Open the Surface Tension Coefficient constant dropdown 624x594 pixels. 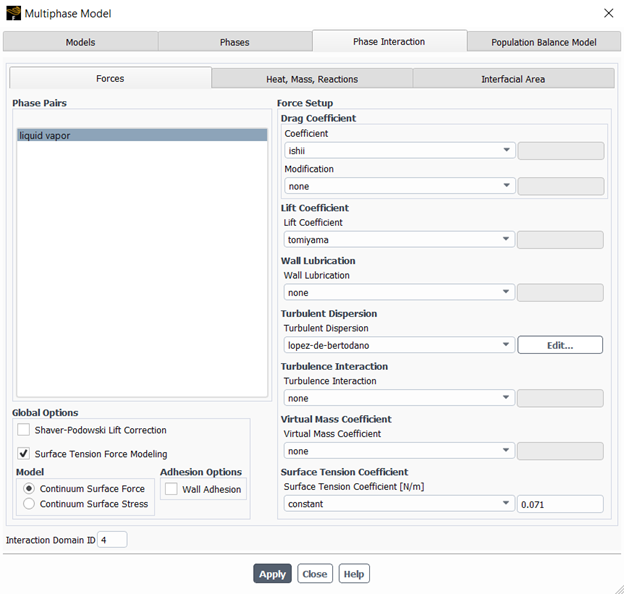399,504
